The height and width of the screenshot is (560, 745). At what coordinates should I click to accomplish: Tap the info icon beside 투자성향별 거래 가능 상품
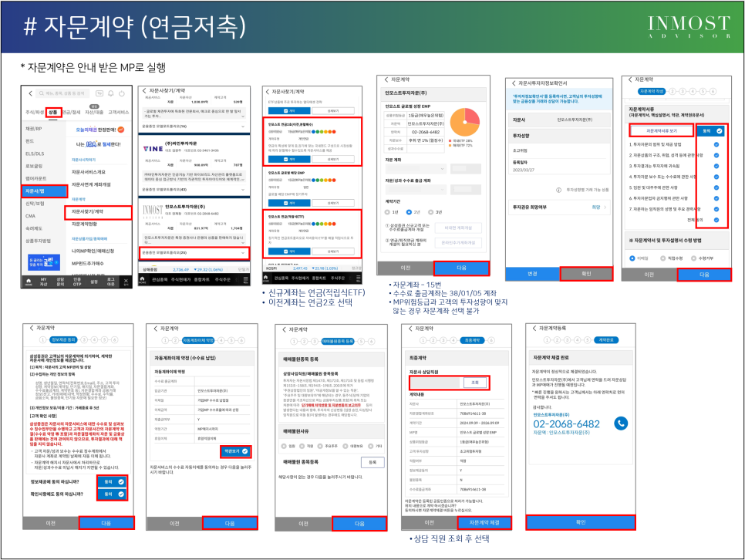click(558, 190)
